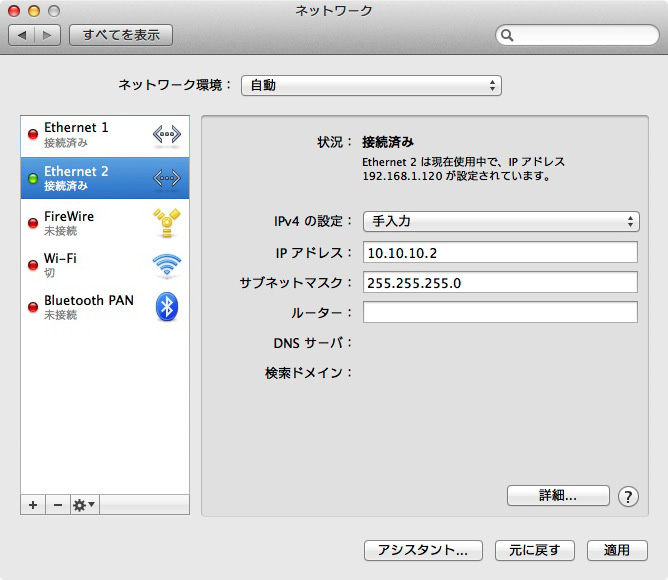Open the ネットワーク環境 location dropdown
Image resolution: width=668 pixels, height=580 pixels.
click(x=371, y=86)
